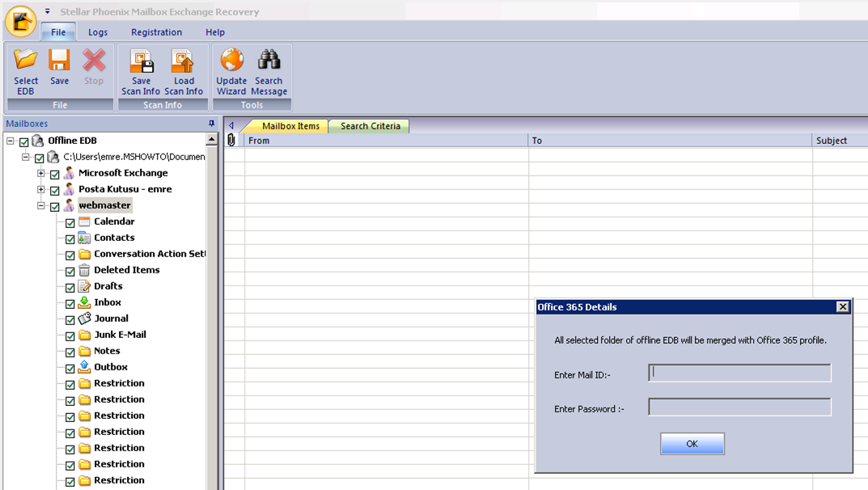
Task: Uncheck the Outbox folder checkbox
Action: 70,369
